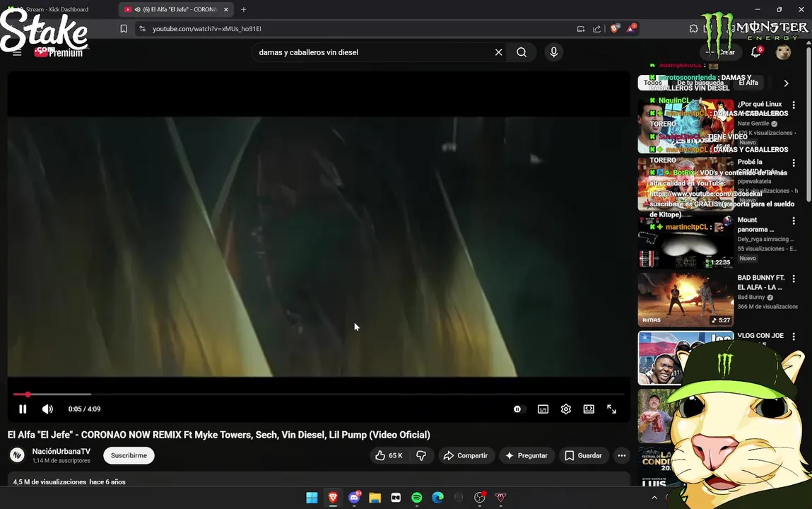812x509 pixels.
Task: Open more actions three-dot menu beside Guardar
Action: 621,456
